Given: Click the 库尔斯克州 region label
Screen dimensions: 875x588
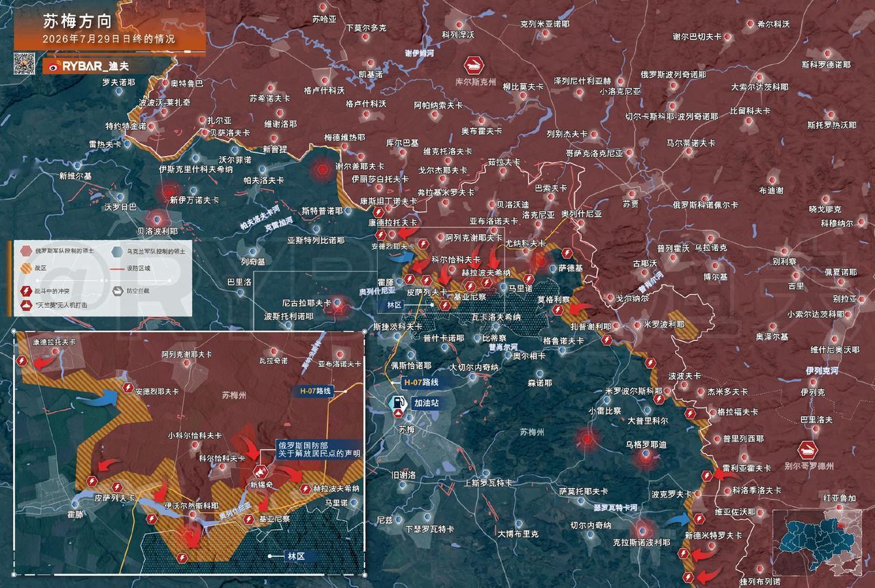Looking at the screenshot, I should coord(475,81).
